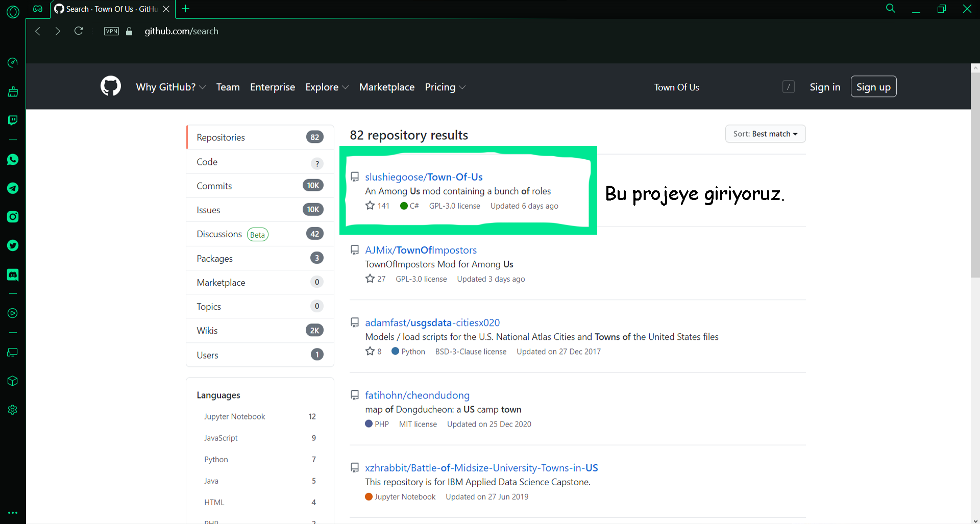Viewport: 980px width, 524px height.
Task: Open the Twitch sidebar icon
Action: pos(13,120)
